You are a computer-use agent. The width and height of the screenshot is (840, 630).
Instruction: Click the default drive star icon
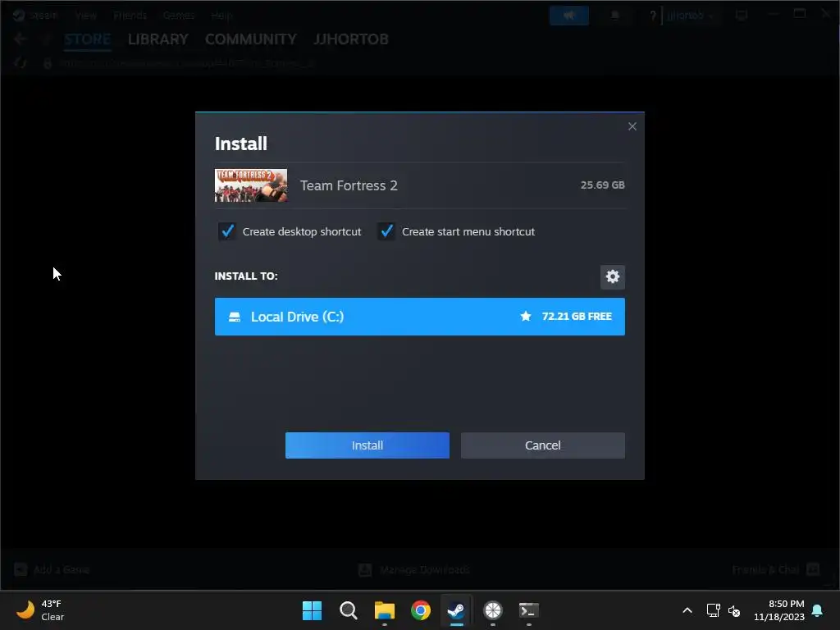click(x=526, y=316)
